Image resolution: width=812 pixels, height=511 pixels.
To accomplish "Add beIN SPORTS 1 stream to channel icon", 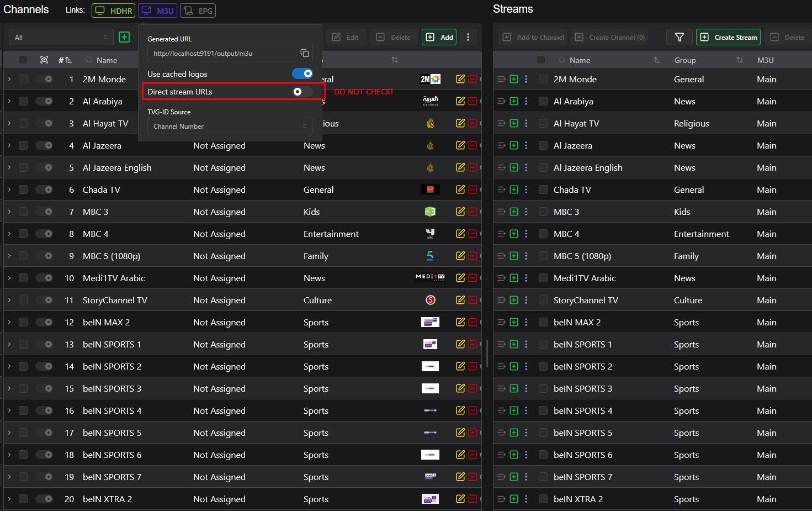I will pos(501,344).
